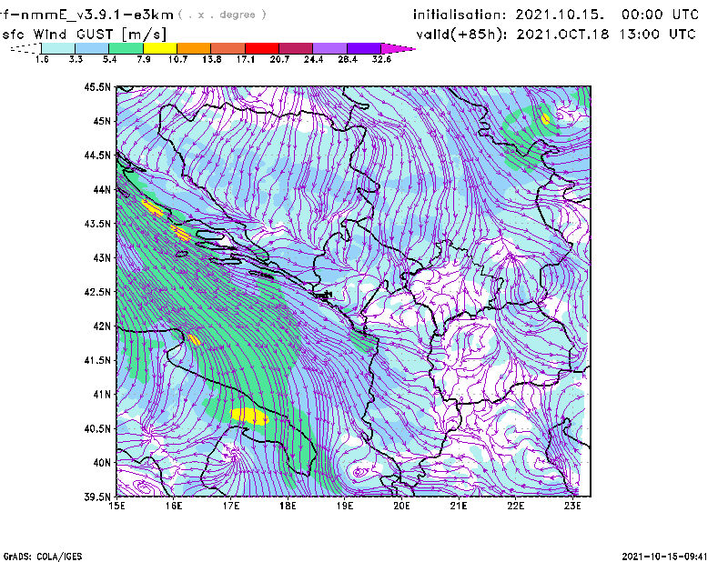This screenshot has width=728, height=562.
Task: Click the streamline vortex near 19.2E 39.9N
Action: [359, 473]
